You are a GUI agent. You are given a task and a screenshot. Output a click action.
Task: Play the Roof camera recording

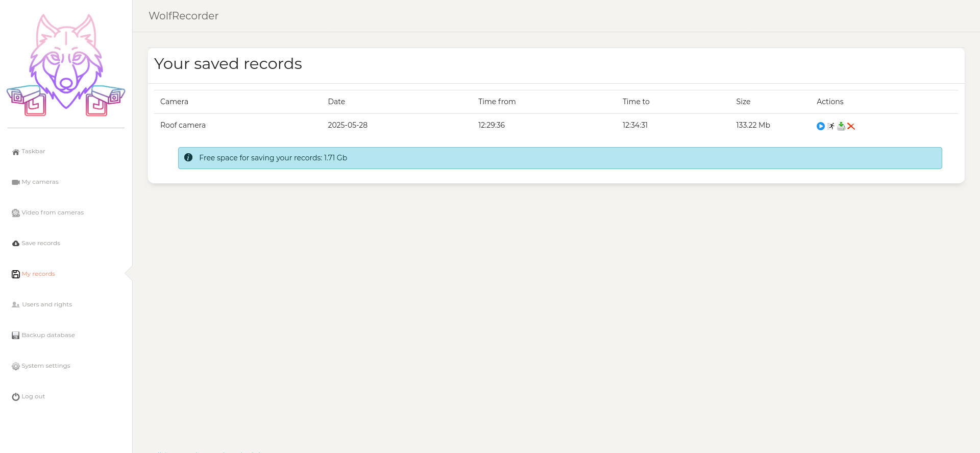(x=820, y=126)
